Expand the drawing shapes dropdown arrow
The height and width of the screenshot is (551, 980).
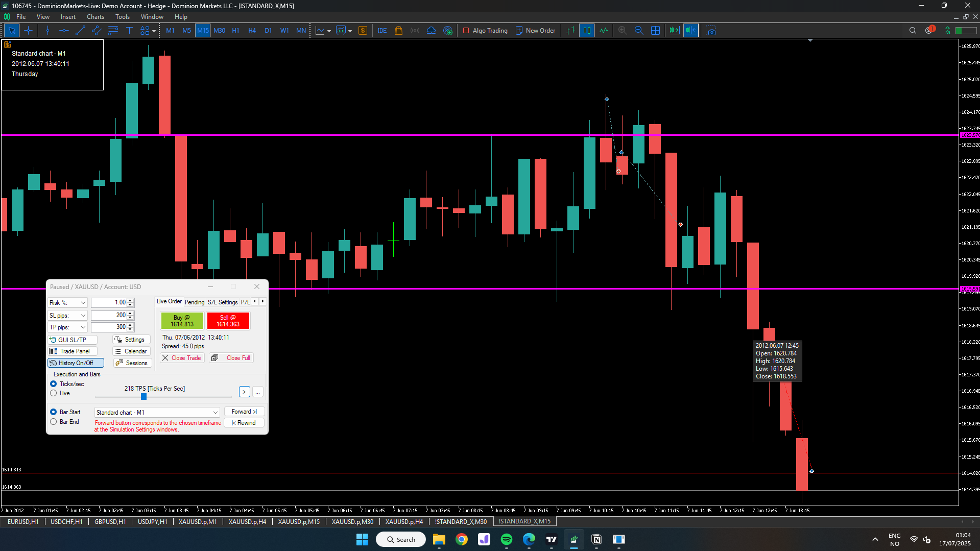154,31
